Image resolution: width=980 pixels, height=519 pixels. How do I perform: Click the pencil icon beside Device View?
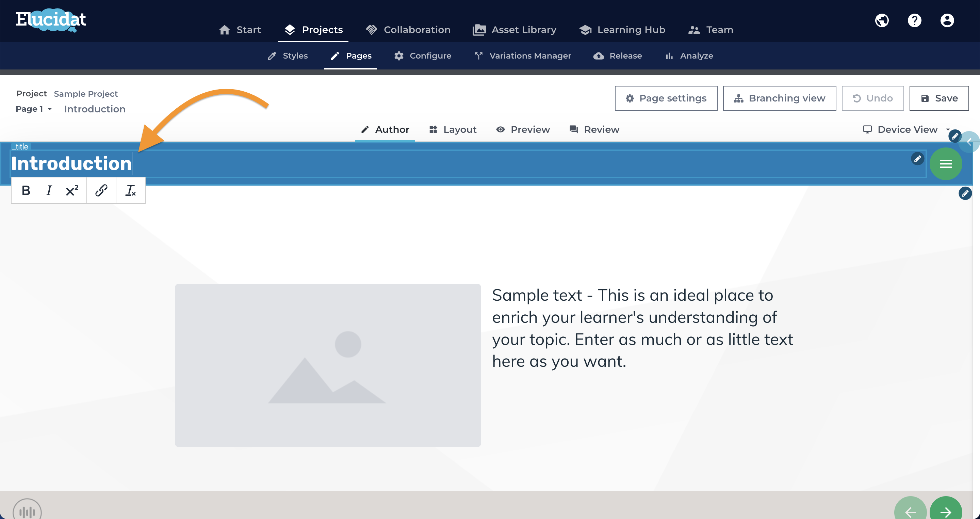coord(954,136)
